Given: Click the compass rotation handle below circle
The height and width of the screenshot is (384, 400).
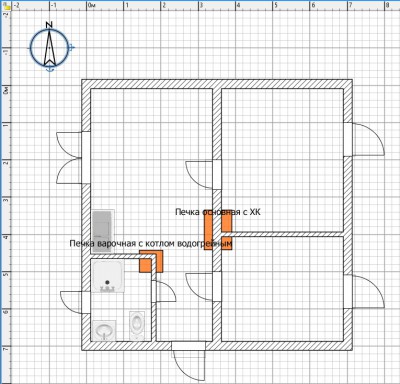Looking at the screenshot, I should pos(50,69).
